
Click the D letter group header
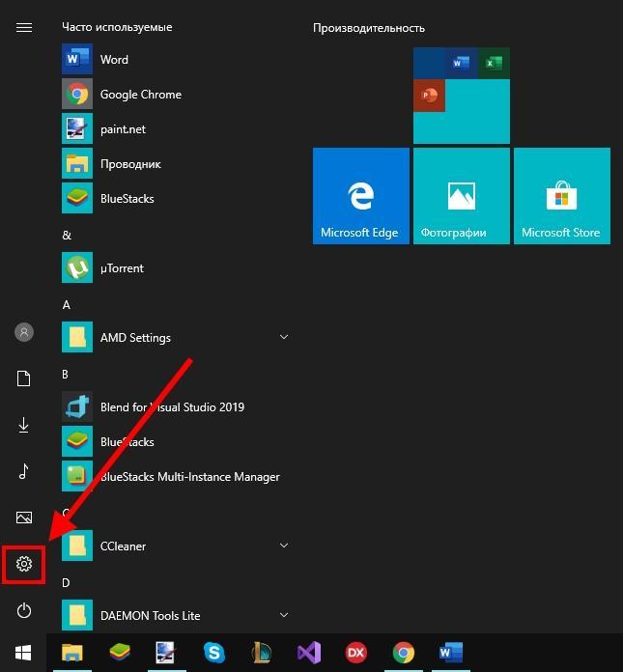66,582
